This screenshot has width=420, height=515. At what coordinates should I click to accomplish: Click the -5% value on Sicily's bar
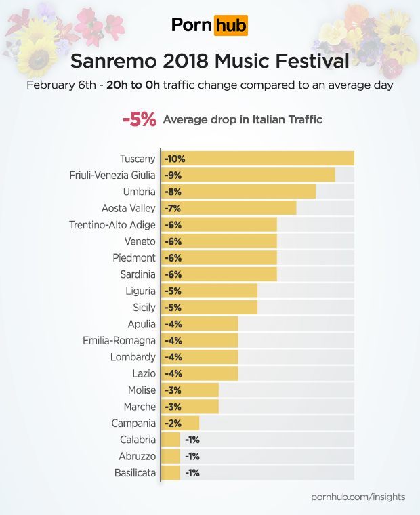[173, 308]
